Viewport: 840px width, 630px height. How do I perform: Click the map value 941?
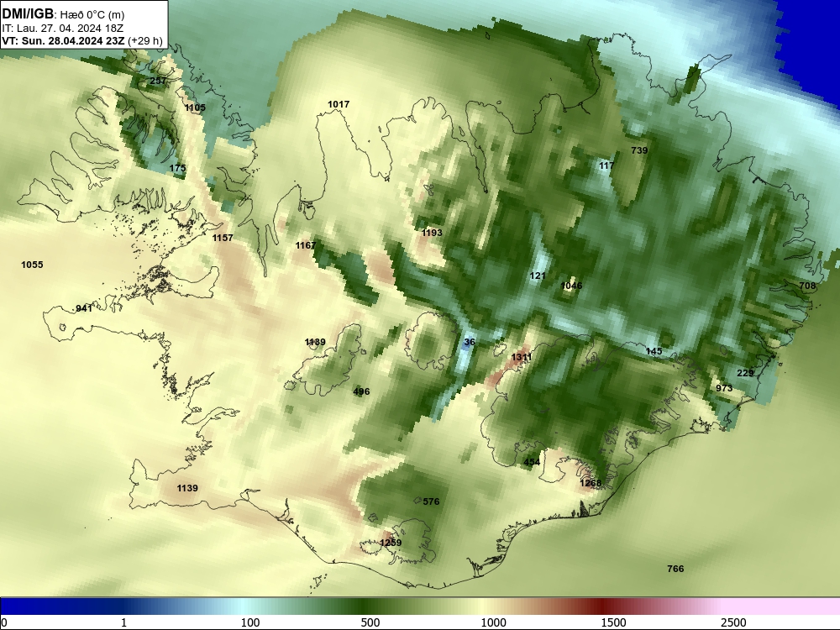coord(84,308)
